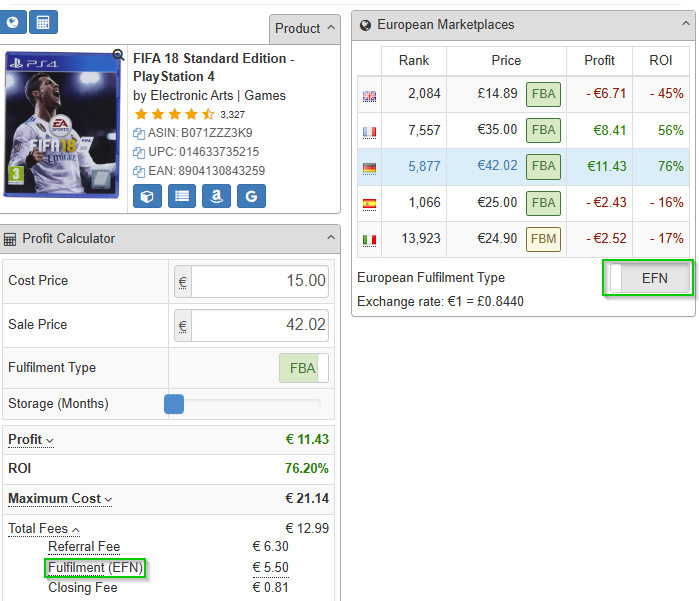Click the € 21.14 maximum cost value
This screenshot has width=699, height=601.
(307, 498)
